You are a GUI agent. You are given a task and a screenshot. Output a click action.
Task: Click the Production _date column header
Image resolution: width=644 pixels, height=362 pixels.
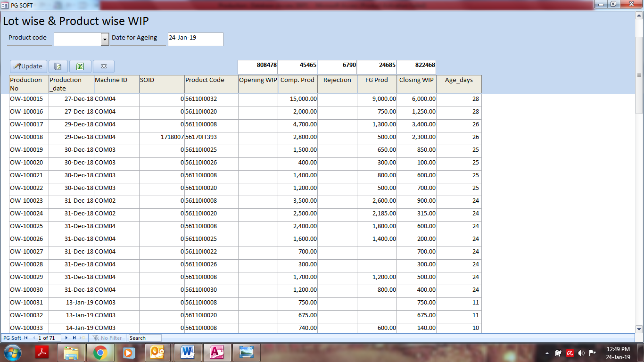pyautogui.click(x=71, y=84)
